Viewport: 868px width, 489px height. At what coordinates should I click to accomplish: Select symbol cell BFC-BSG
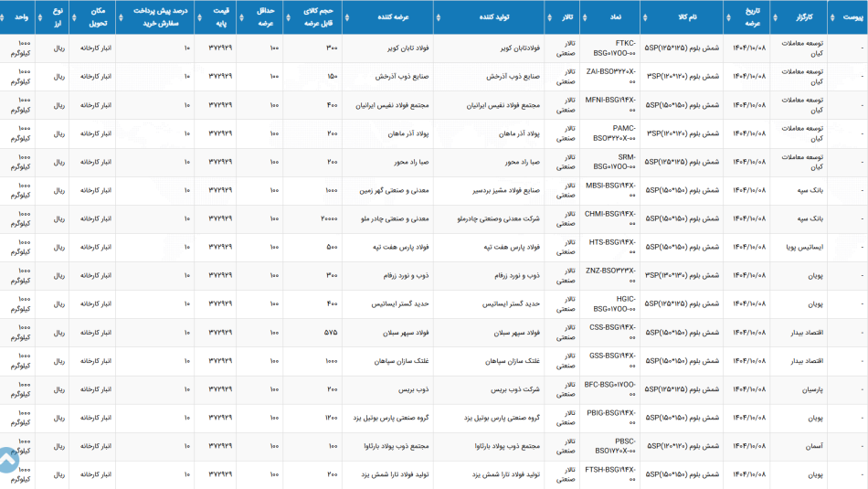pos(610,389)
